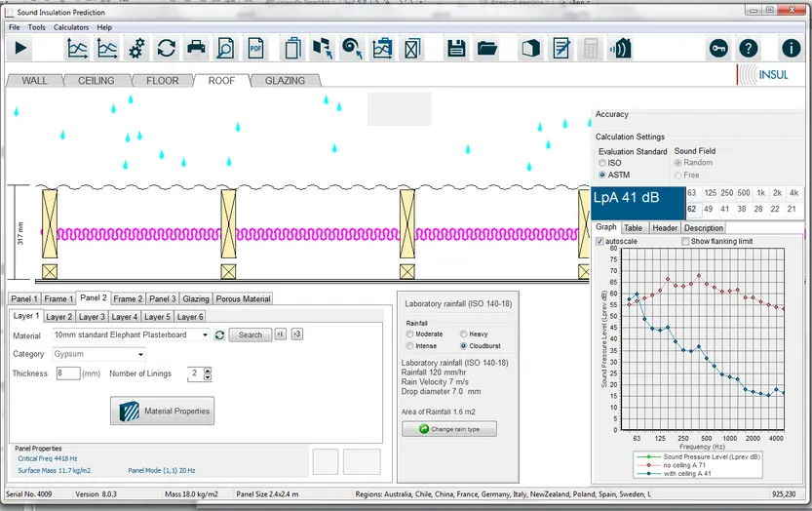
Task: Export to PDF icon
Action: pyautogui.click(x=255, y=48)
